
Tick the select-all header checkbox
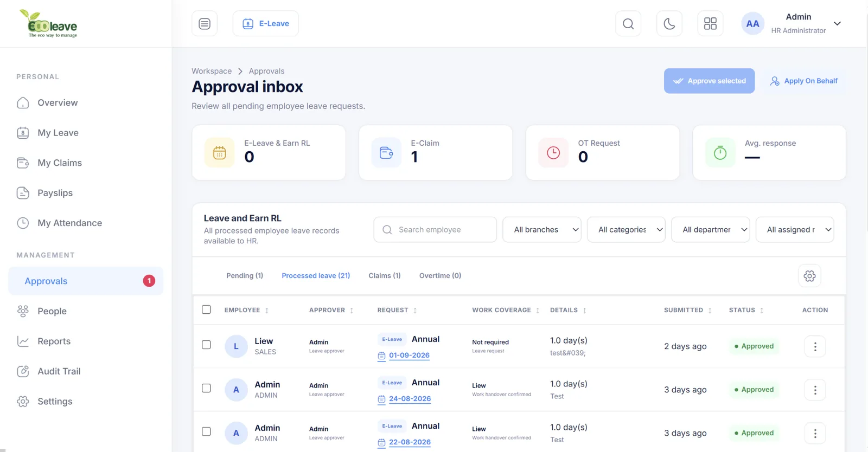pos(206,309)
